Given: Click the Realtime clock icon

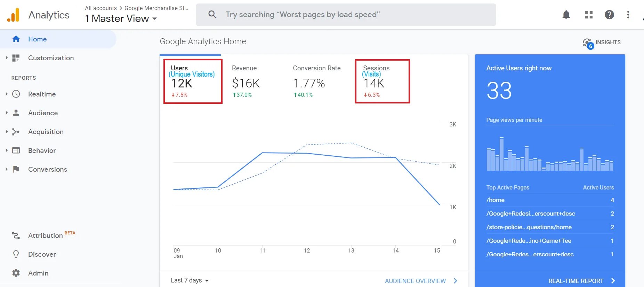Looking at the screenshot, I should [16, 94].
